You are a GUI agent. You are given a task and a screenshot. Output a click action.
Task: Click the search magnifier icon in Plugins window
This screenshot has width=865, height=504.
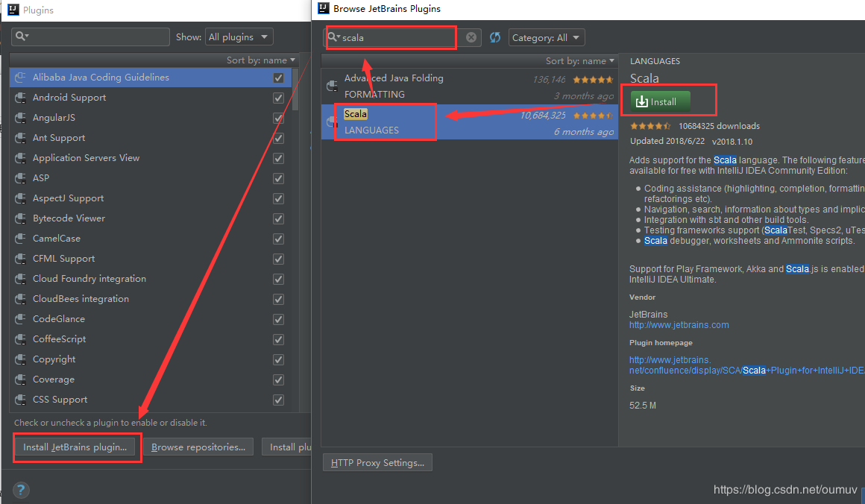point(22,37)
